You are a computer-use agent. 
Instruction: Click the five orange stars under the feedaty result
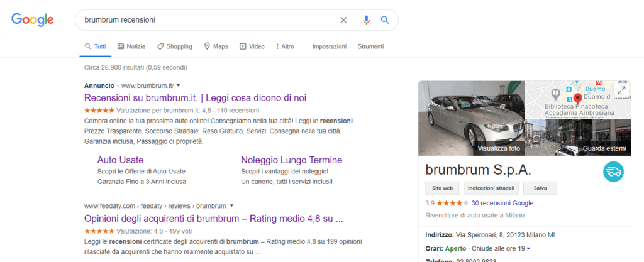(99, 231)
